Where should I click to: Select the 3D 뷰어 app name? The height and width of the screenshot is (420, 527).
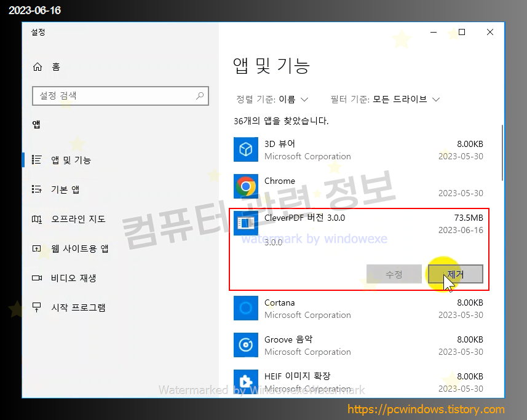(x=280, y=144)
